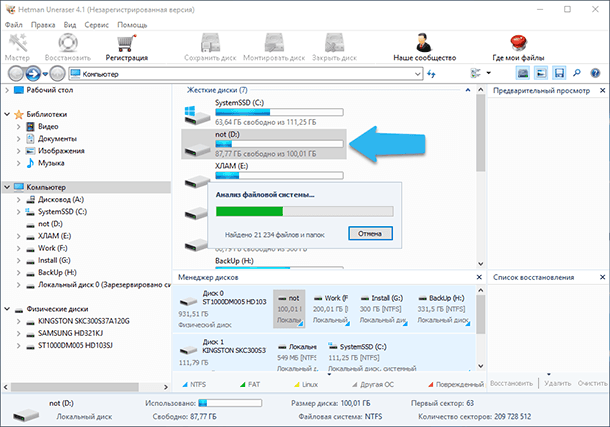Click Очистить in recovery list panel
This screenshot has width=610, height=427.
[592, 383]
